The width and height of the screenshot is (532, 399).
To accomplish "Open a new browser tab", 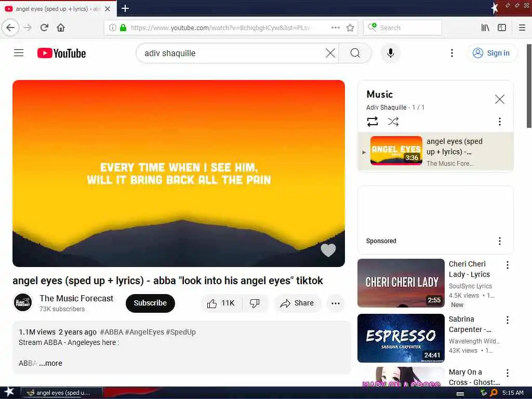I will coord(125,8).
